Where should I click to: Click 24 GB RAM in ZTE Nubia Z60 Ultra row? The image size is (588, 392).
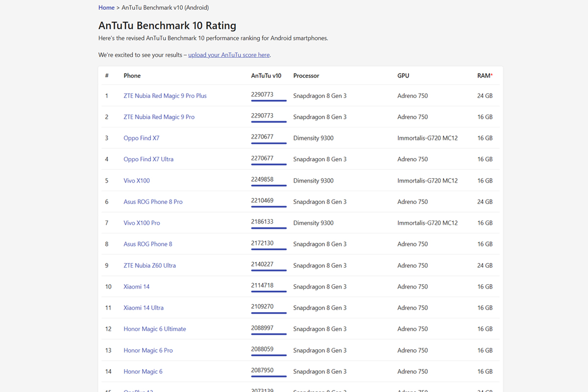pos(485,266)
